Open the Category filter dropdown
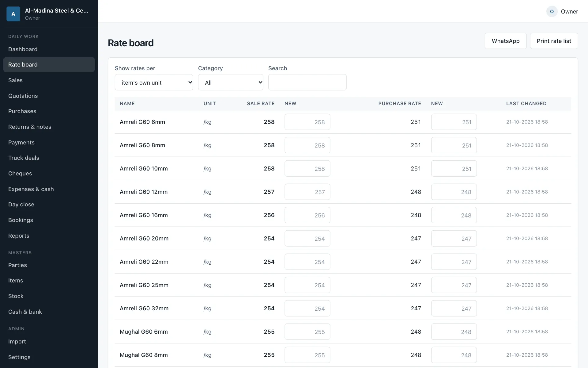The width and height of the screenshot is (588, 368). pos(231,82)
